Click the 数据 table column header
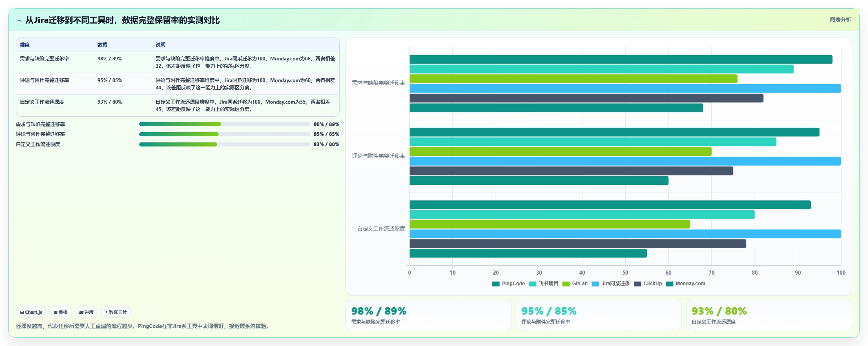 [x=102, y=45]
